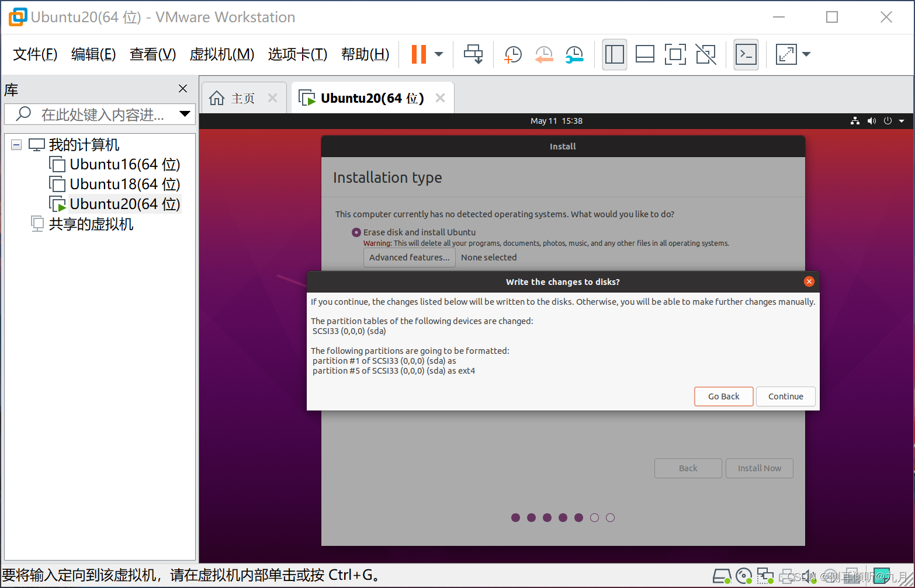915x588 pixels.
Task: Select Ubuntu20(64 位) in the library tree
Action: 124,204
